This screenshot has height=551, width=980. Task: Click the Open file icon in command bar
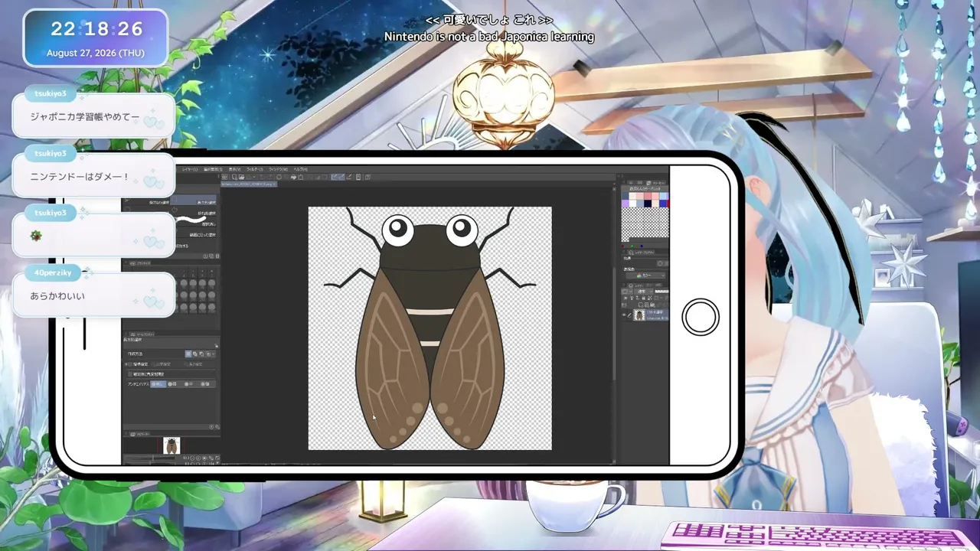[x=241, y=177]
